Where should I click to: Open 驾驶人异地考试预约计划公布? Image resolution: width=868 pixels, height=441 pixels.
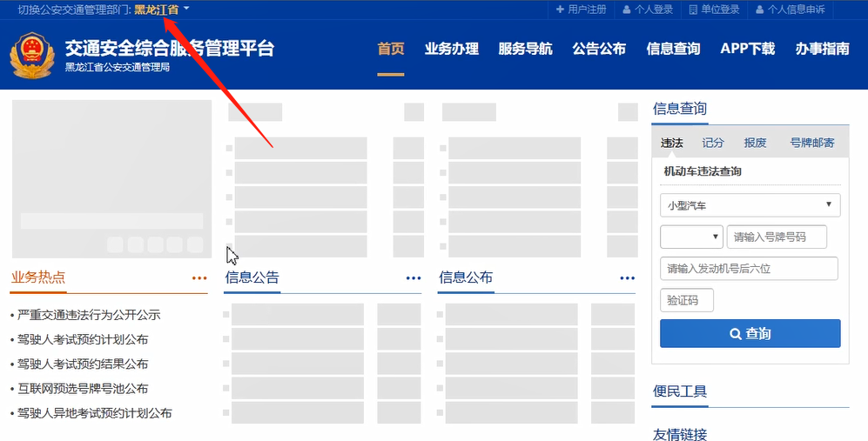pyautogui.click(x=95, y=413)
